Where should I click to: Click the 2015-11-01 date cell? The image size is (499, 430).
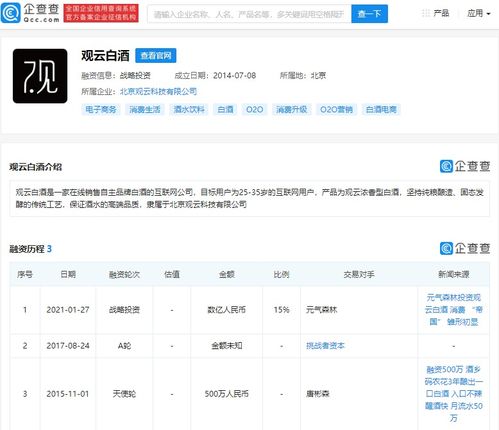[x=68, y=394]
